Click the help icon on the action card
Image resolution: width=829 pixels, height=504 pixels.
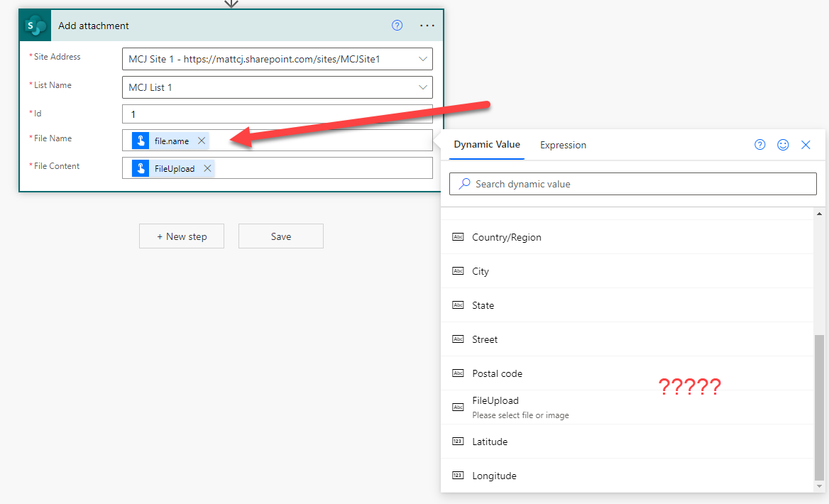click(x=397, y=26)
